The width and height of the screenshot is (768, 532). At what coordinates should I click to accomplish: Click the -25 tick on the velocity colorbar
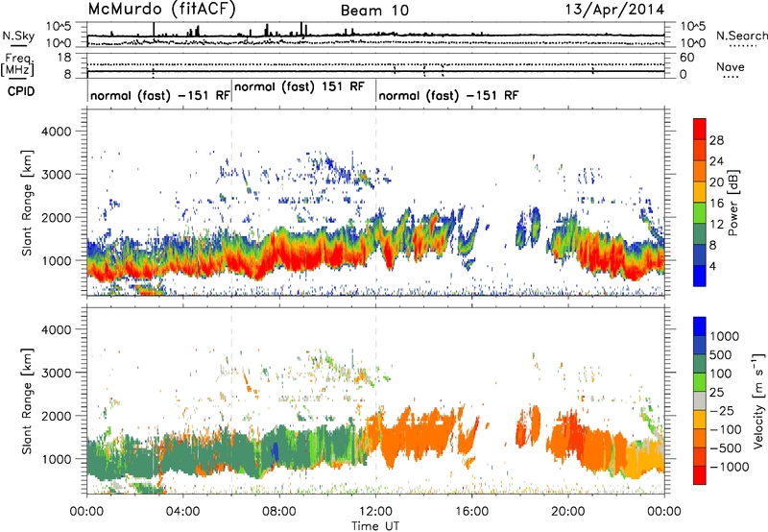(x=721, y=411)
